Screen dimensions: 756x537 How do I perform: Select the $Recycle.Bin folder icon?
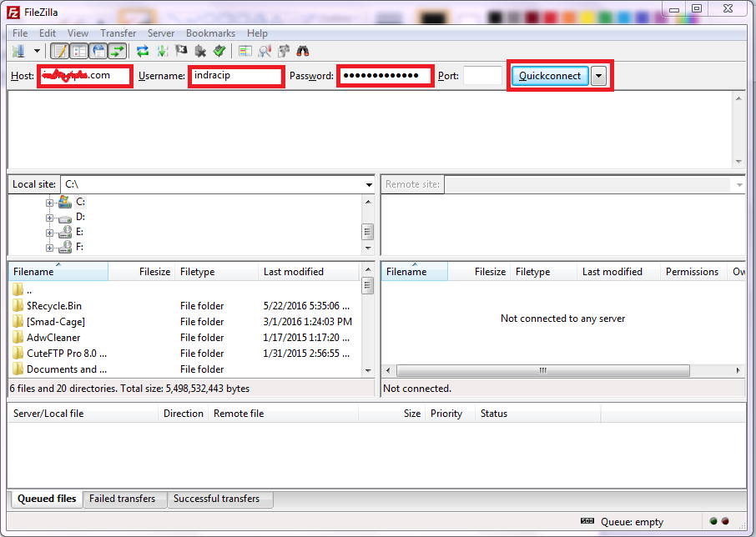(x=18, y=305)
